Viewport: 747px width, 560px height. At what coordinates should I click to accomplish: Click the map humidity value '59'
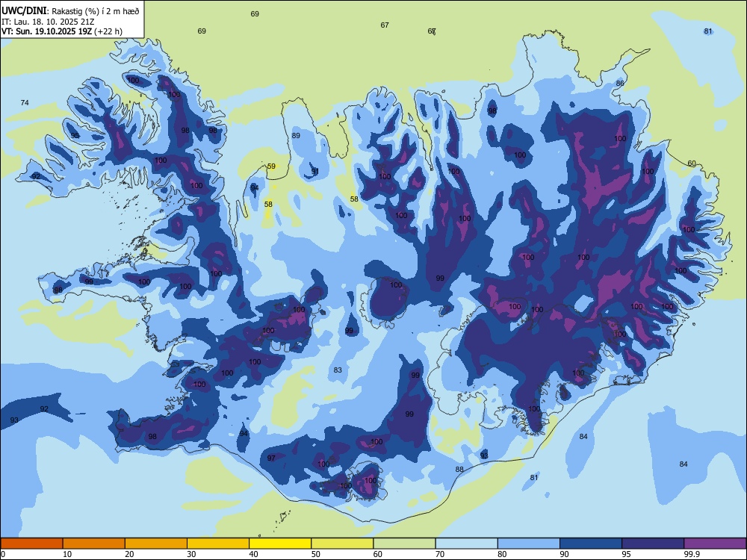click(x=271, y=167)
